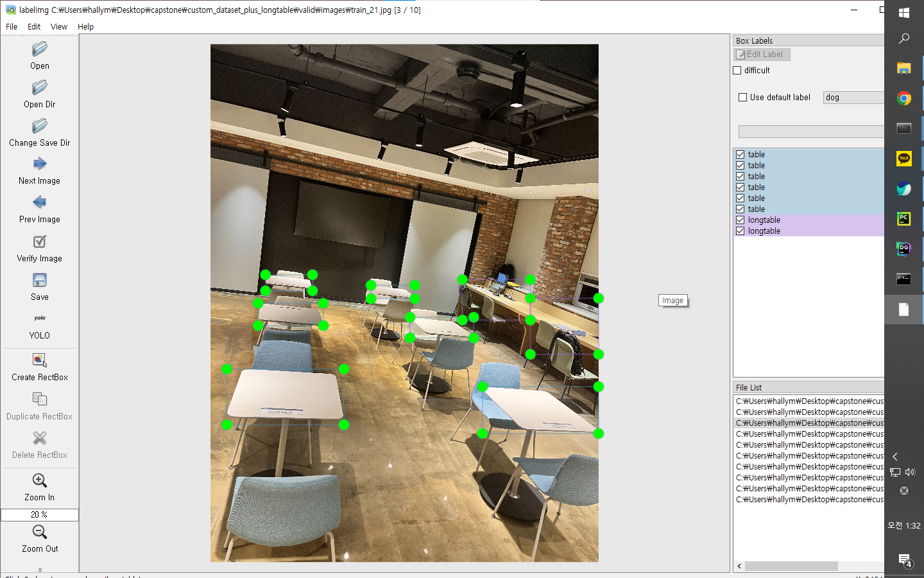Show hidden tray icons chevron
This screenshot has height=578, width=924.
(x=895, y=457)
